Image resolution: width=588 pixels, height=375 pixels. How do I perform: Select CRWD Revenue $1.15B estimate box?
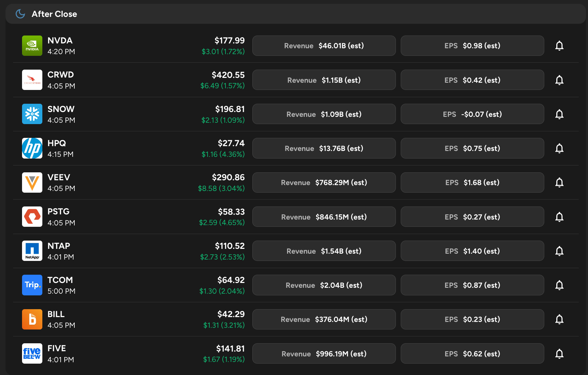[x=324, y=80]
